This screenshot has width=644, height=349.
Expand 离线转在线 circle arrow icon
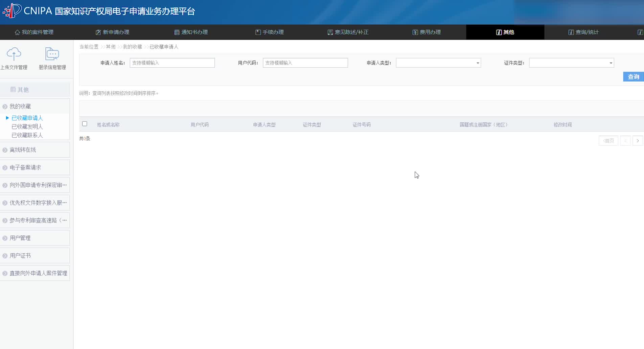tap(5, 150)
